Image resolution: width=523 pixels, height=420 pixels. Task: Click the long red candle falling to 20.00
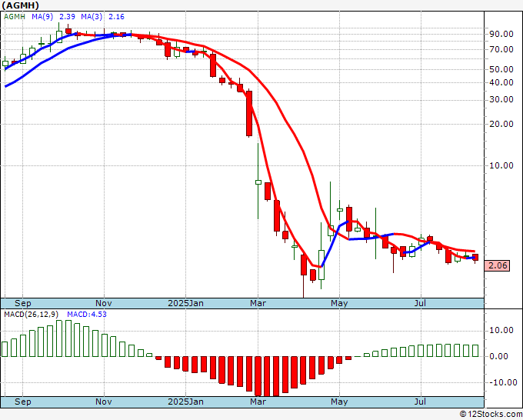click(249, 113)
